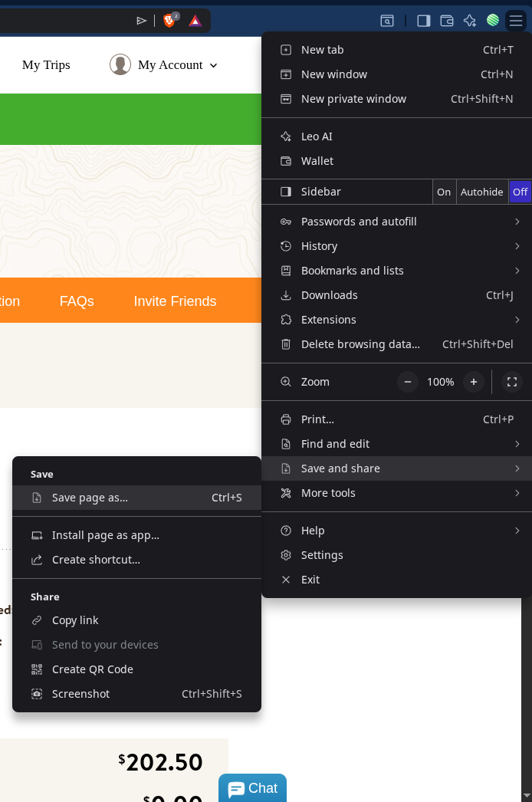Open the Invite Friends link

click(x=175, y=301)
